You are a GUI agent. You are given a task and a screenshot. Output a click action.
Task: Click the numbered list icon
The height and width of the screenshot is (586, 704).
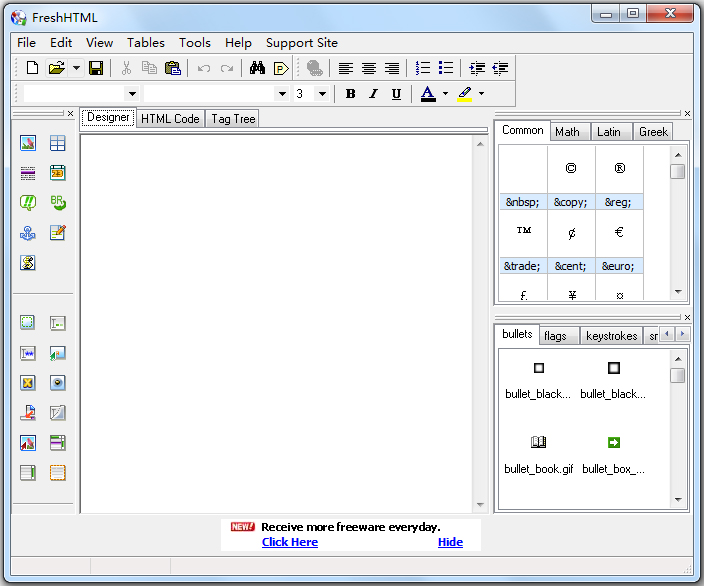coord(423,68)
